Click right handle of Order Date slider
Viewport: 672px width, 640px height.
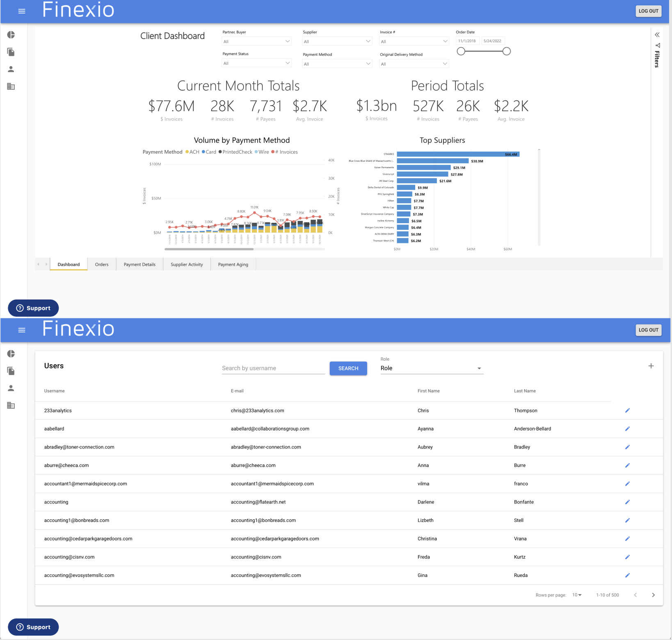click(507, 51)
